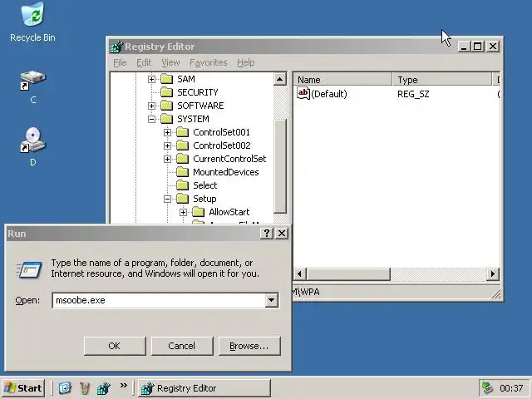Open the Start menu

(22, 388)
